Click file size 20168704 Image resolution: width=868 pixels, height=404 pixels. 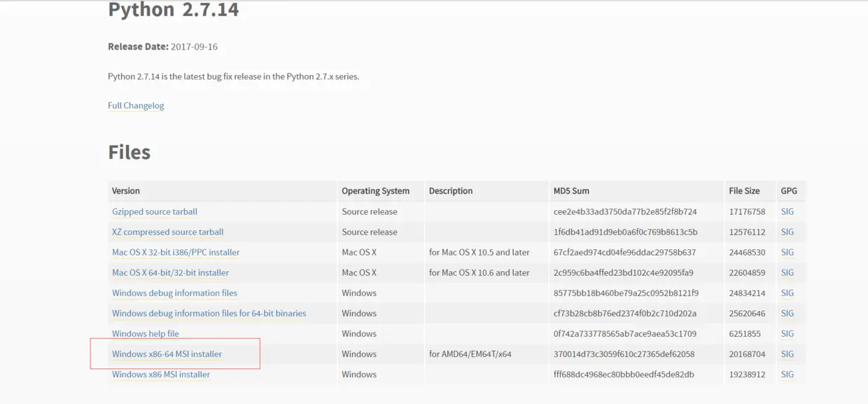(747, 354)
